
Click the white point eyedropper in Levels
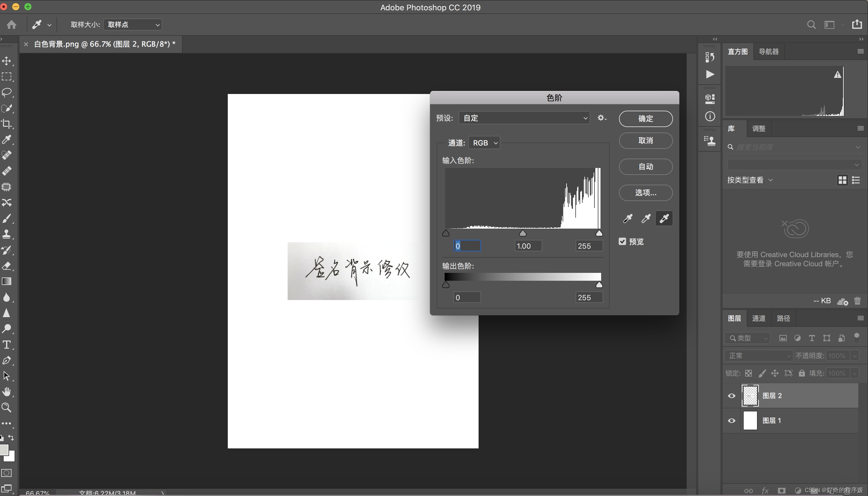coord(664,218)
